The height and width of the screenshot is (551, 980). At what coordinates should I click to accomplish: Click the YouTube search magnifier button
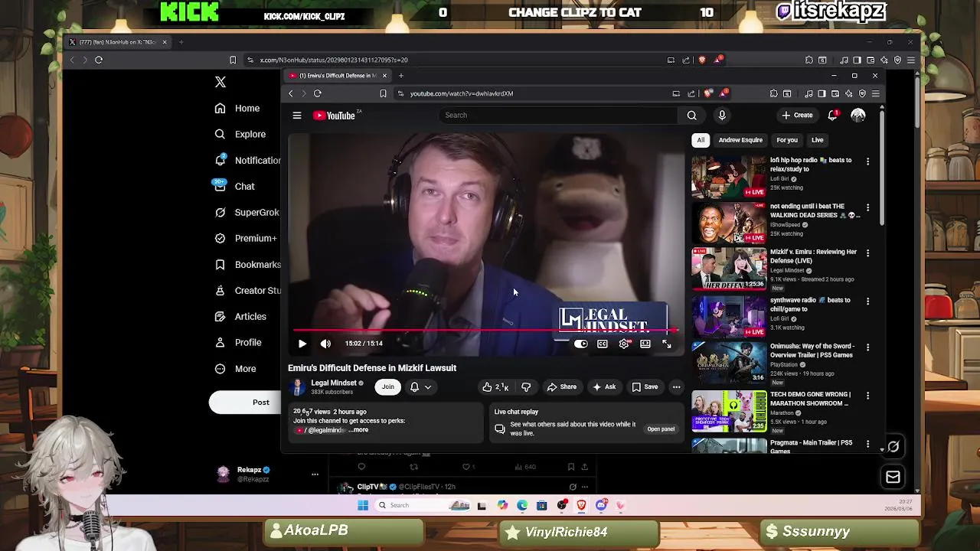(x=692, y=115)
